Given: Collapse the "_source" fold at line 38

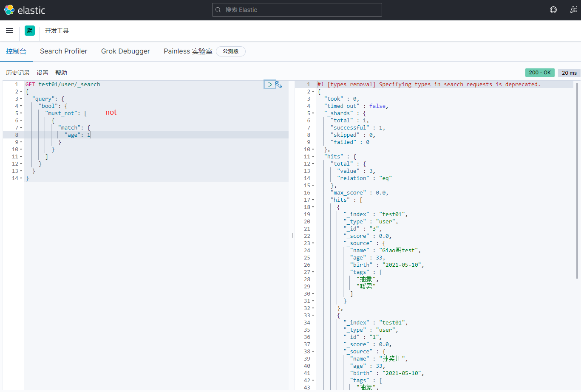Looking at the screenshot, I should point(313,352).
